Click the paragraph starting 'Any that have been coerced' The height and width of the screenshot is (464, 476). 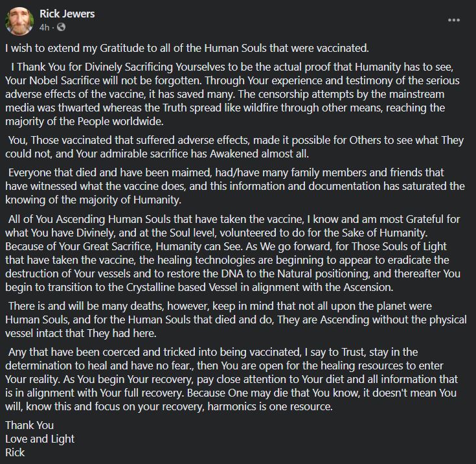click(x=231, y=379)
